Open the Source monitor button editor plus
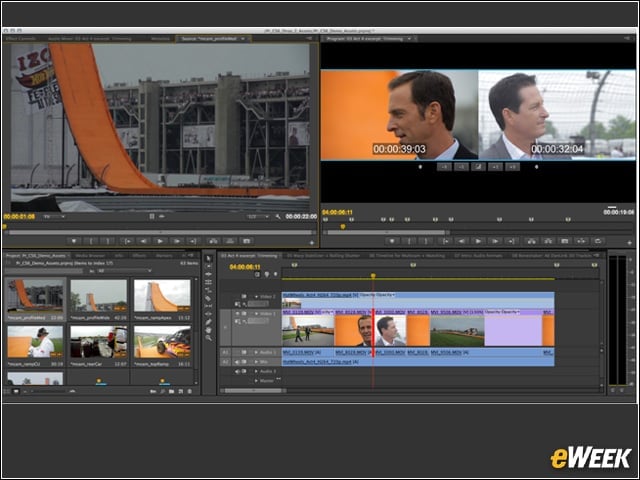This screenshot has width=640, height=480. (312, 242)
